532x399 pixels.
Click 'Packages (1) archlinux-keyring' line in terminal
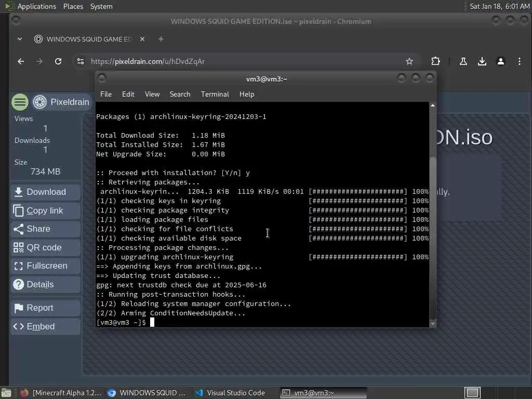point(181,117)
